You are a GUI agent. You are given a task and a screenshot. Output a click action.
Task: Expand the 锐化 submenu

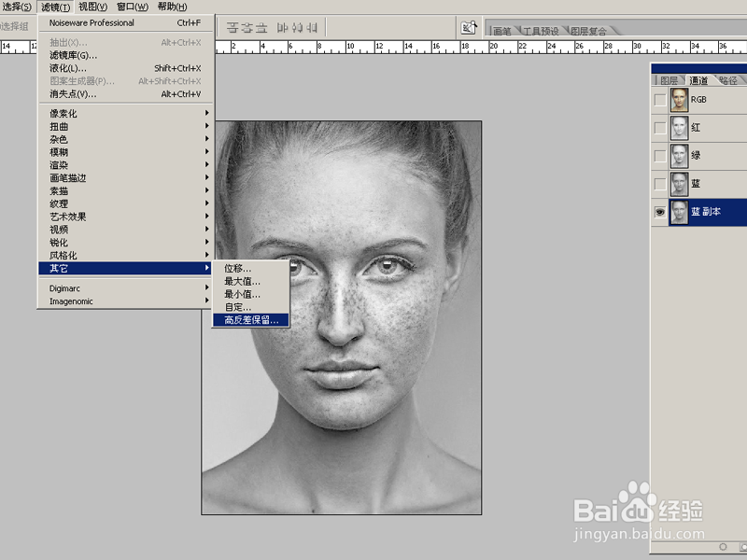[x=126, y=242]
